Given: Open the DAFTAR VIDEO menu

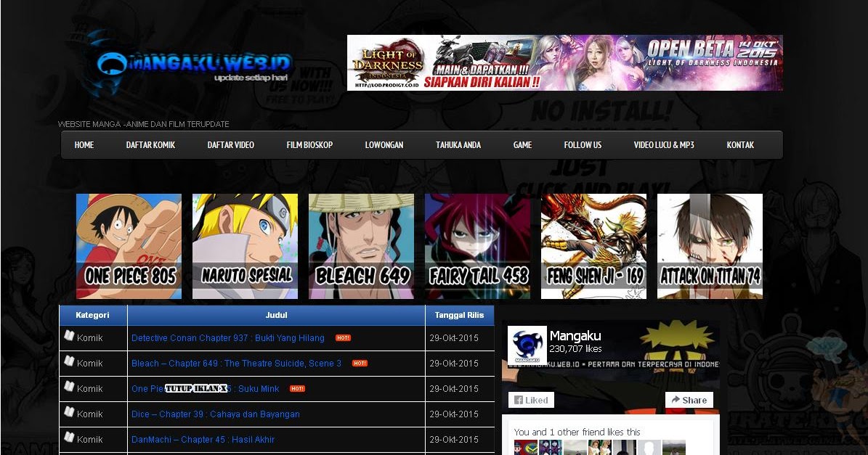Looking at the screenshot, I should [231, 145].
